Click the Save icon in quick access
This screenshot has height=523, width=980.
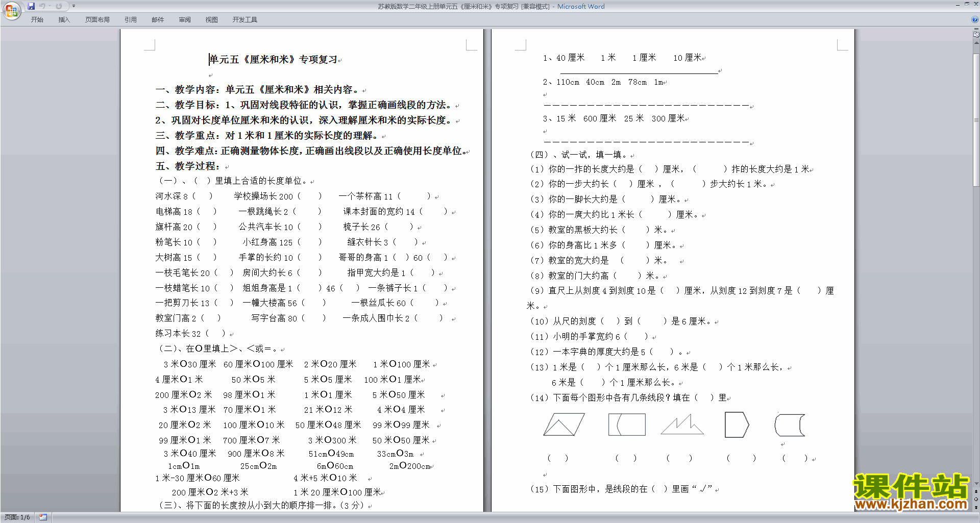coord(31,6)
